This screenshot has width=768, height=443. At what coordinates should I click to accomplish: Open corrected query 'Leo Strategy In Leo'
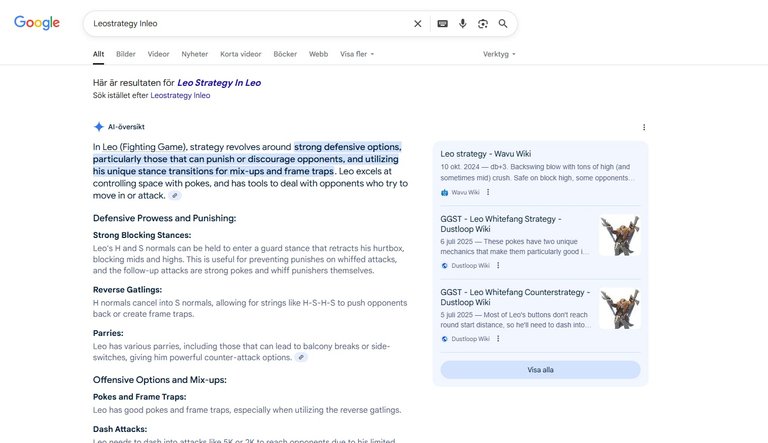219,83
